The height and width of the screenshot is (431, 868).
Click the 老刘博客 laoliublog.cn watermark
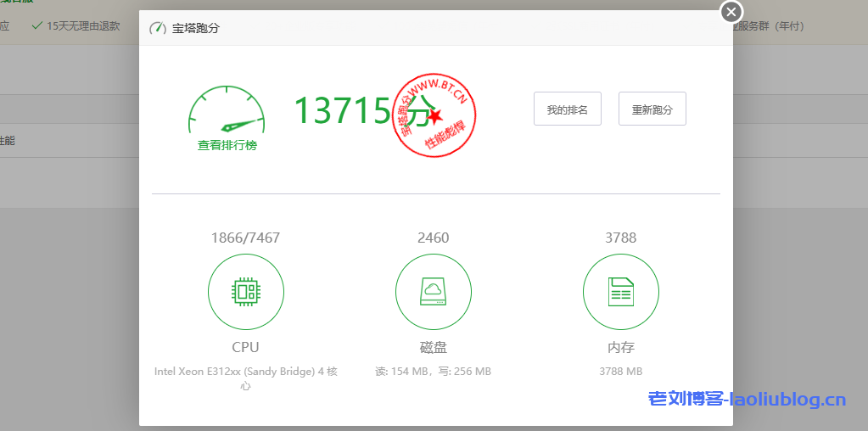[747, 399]
